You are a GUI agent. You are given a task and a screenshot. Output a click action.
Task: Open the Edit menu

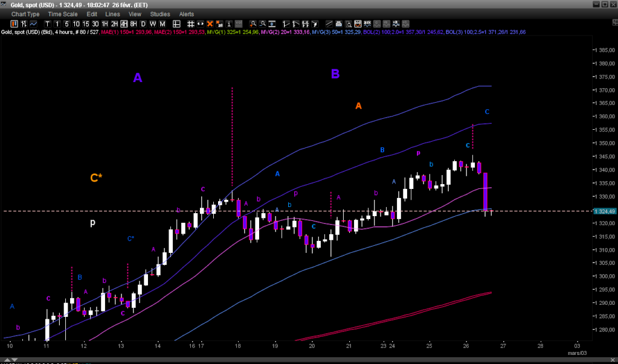click(x=92, y=14)
